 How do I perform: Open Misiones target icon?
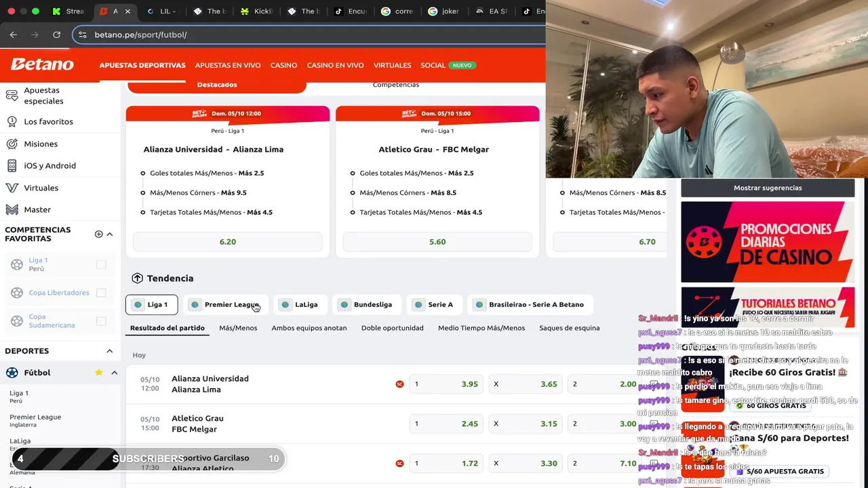click(x=12, y=144)
